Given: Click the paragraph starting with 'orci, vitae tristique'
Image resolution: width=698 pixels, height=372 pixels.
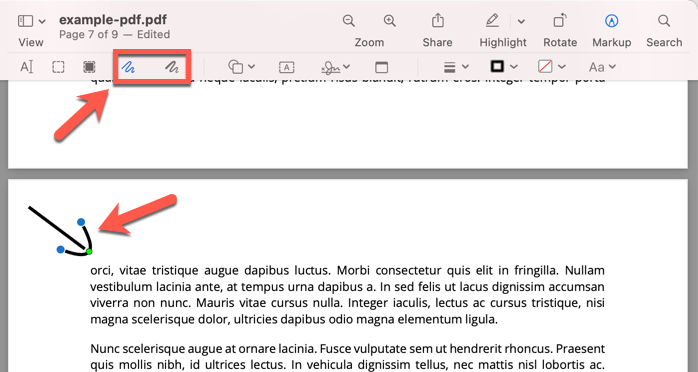Looking at the screenshot, I should (347, 295).
